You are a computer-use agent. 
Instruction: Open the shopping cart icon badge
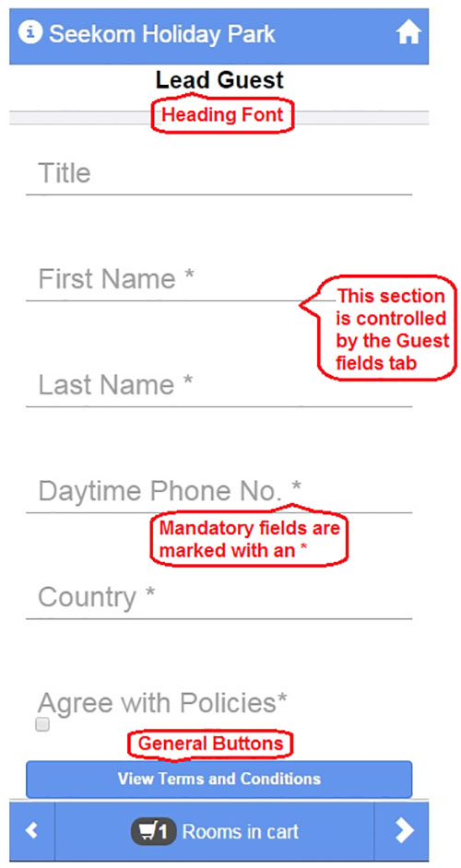point(153,831)
